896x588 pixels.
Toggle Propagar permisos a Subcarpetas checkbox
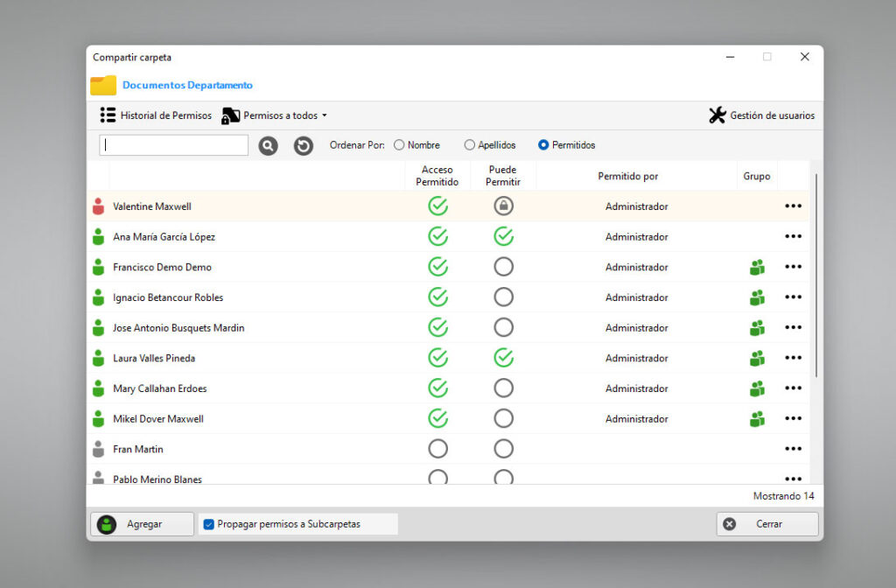tap(208, 524)
